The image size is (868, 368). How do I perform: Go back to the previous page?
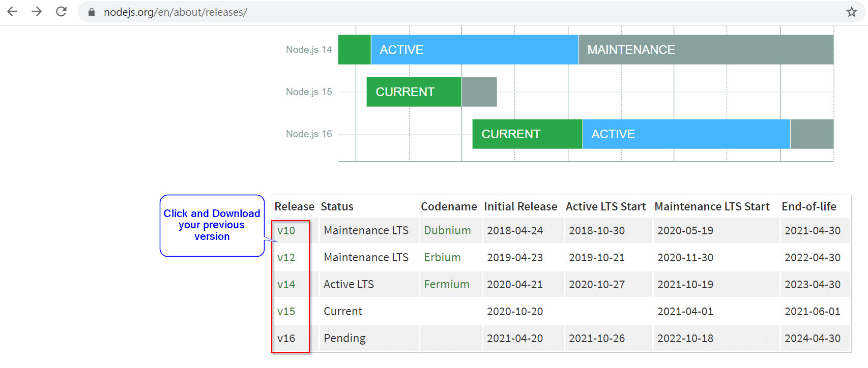12,12
